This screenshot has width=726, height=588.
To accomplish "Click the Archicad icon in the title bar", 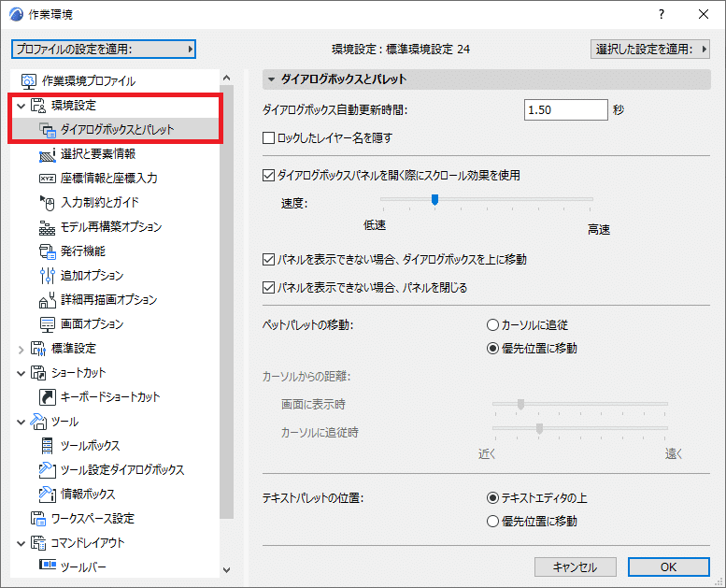I will pyautogui.click(x=16, y=14).
